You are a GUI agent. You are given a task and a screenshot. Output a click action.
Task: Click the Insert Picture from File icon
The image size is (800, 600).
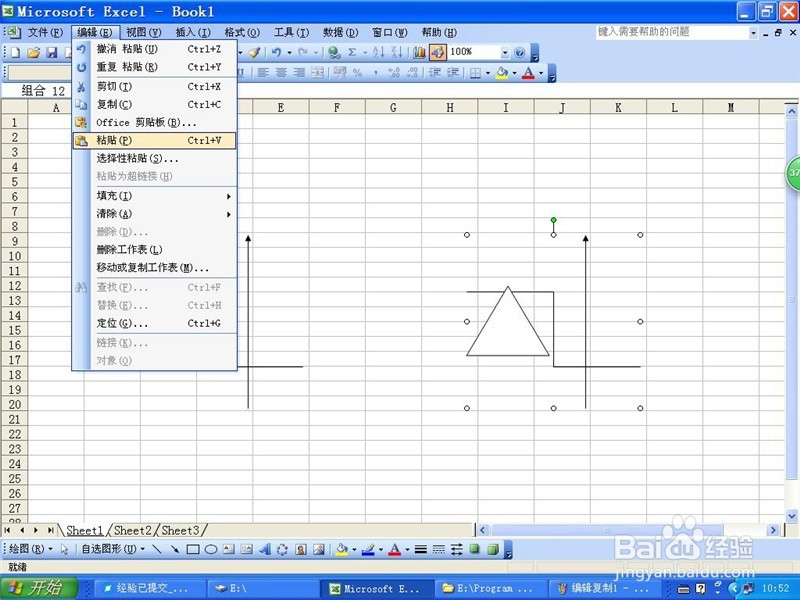pyautogui.click(x=319, y=549)
